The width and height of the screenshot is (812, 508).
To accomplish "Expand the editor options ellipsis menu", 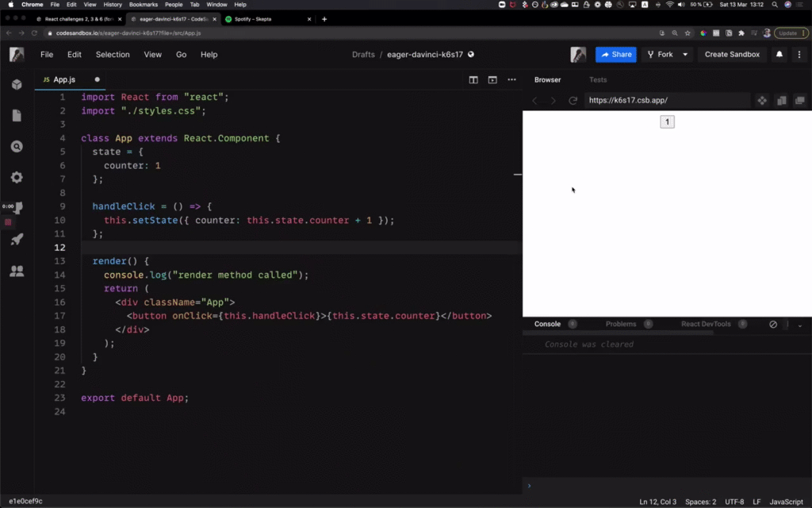I will pyautogui.click(x=511, y=80).
